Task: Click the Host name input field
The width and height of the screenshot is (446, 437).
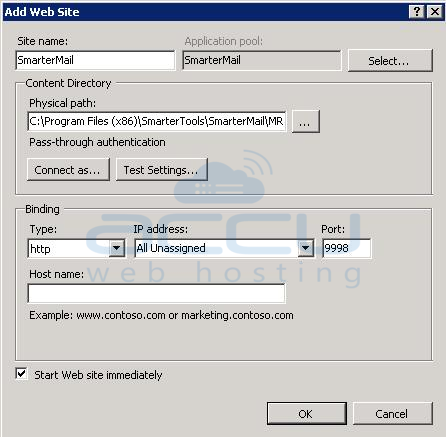Action: [156, 293]
